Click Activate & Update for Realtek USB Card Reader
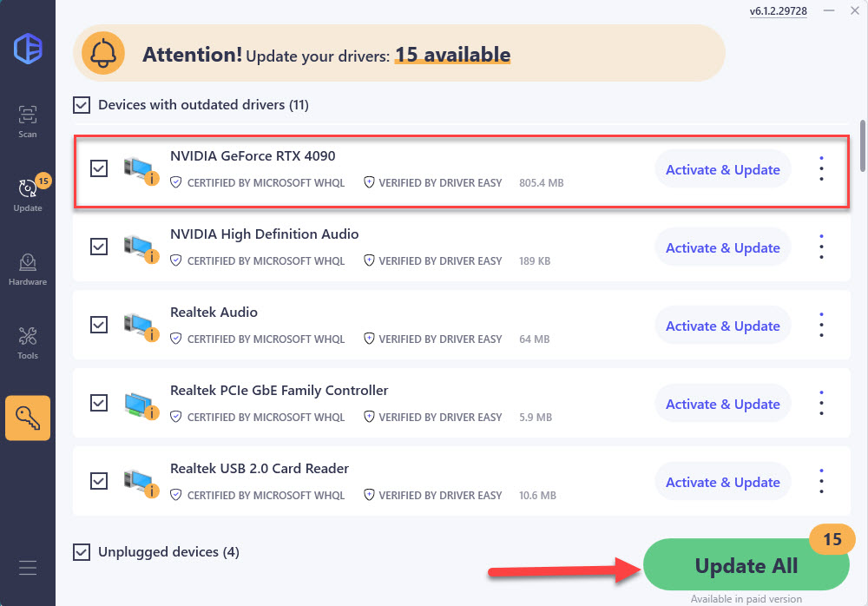Image resolution: width=868 pixels, height=606 pixels. (722, 482)
